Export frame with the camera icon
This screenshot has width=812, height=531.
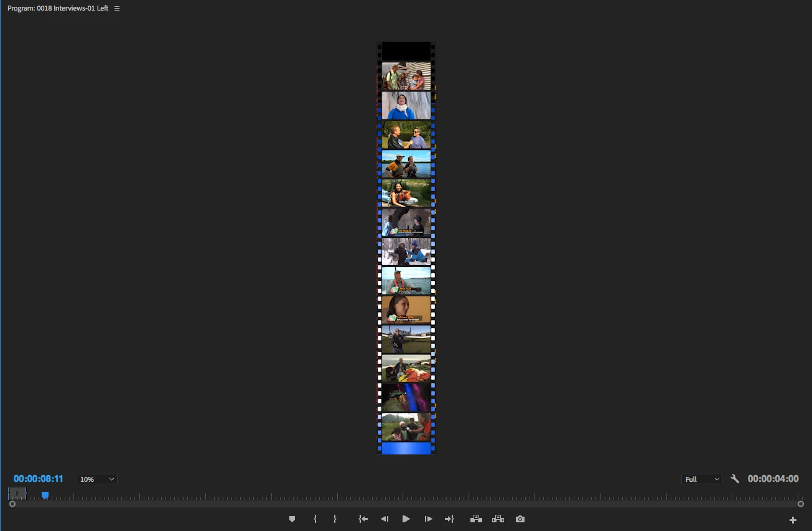(x=520, y=519)
